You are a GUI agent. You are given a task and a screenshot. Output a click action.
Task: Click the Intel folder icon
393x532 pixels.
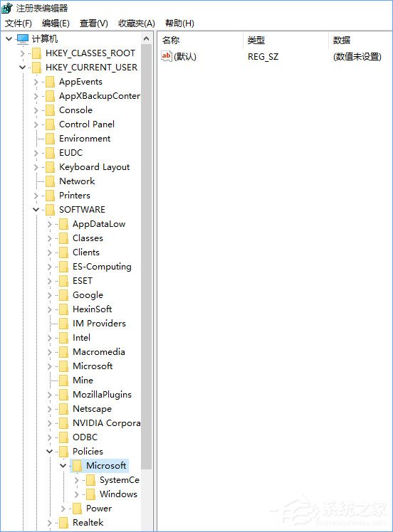pyautogui.click(x=64, y=338)
